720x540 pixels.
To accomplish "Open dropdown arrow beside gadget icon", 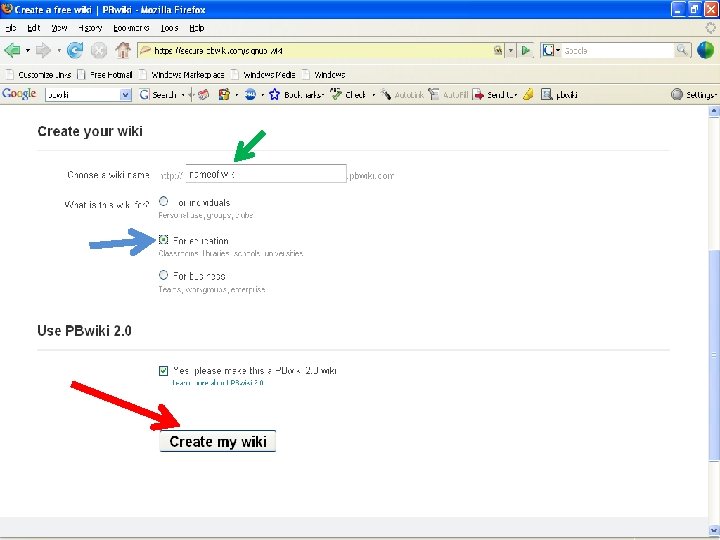I will coord(236,95).
